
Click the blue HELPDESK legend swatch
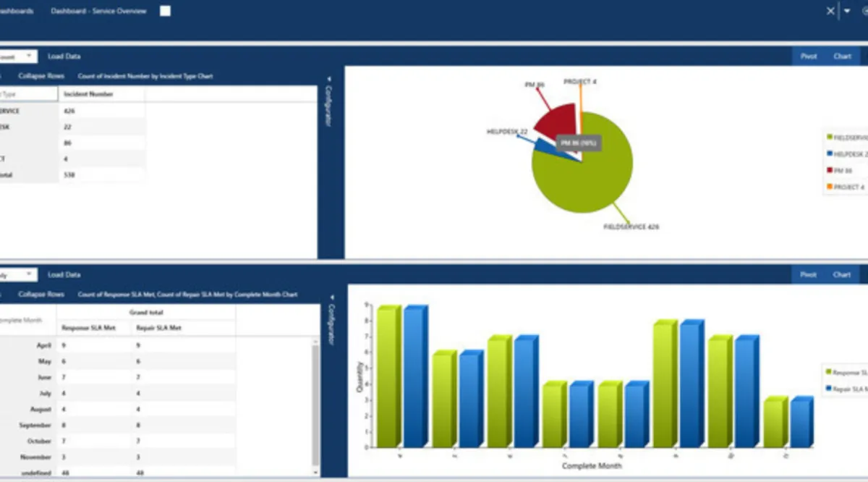coord(829,153)
